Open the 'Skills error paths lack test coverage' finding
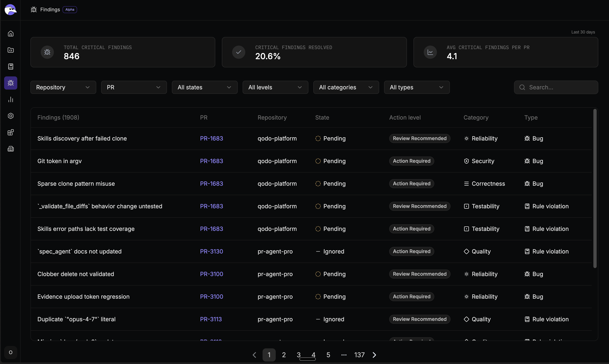Image resolution: width=609 pixels, height=364 pixels. (86, 229)
